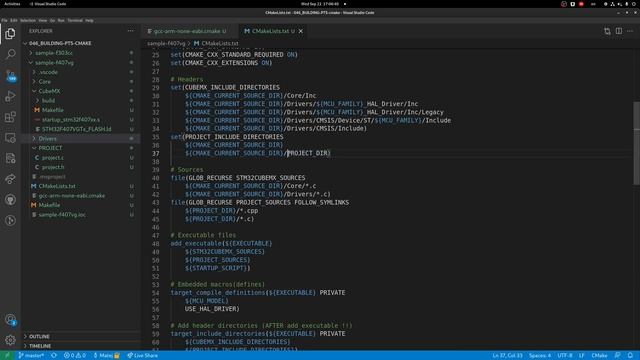Image resolution: width=640 pixels, height=360 pixels.
Task: Open the errors and warnings counter
Action: (x=75, y=356)
